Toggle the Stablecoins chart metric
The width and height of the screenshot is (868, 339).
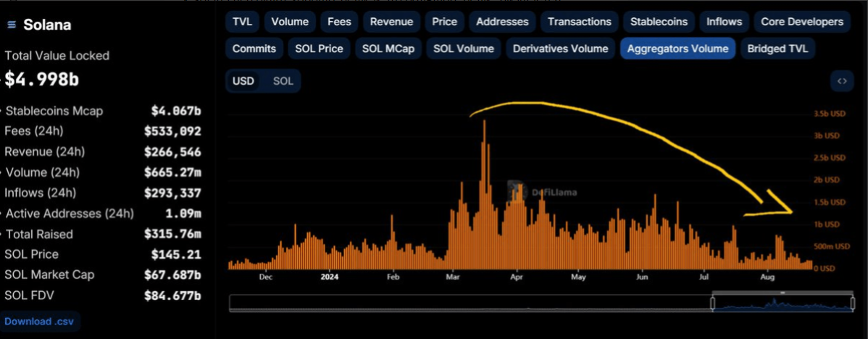coord(659,22)
